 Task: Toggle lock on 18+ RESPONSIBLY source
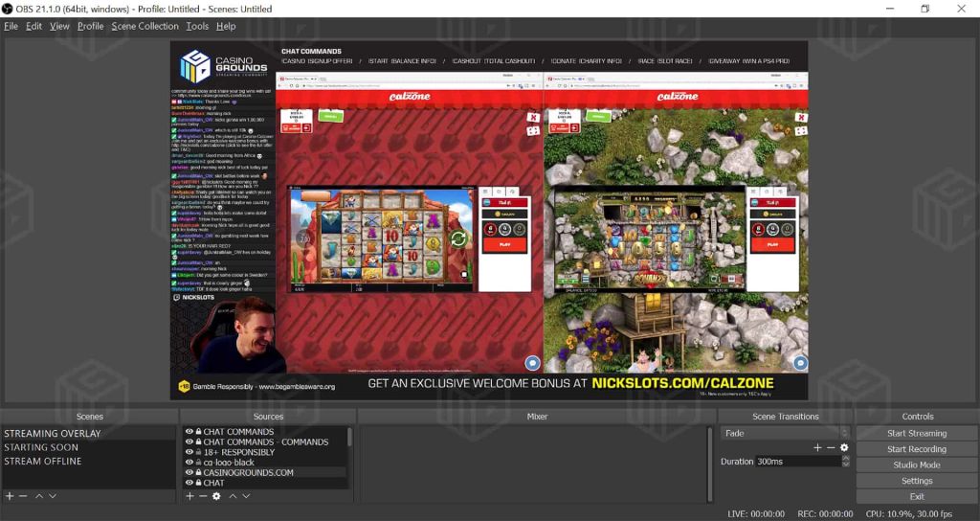tap(198, 452)
